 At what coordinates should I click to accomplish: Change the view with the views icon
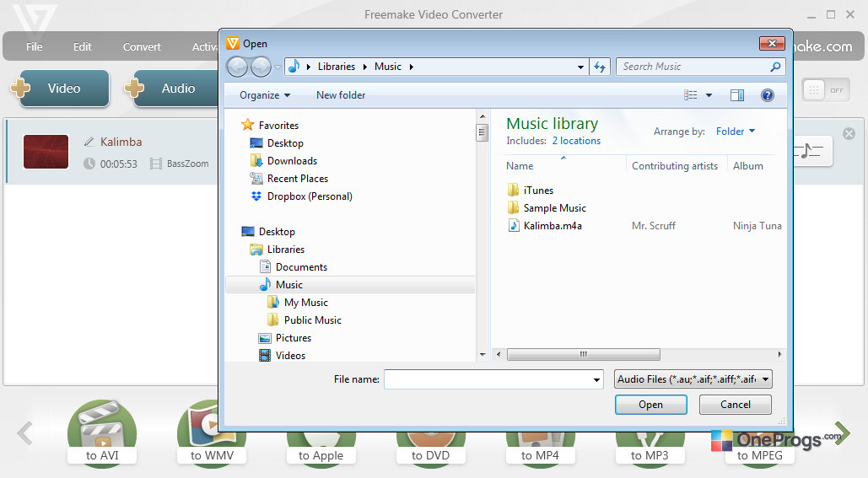click(690, 95)
